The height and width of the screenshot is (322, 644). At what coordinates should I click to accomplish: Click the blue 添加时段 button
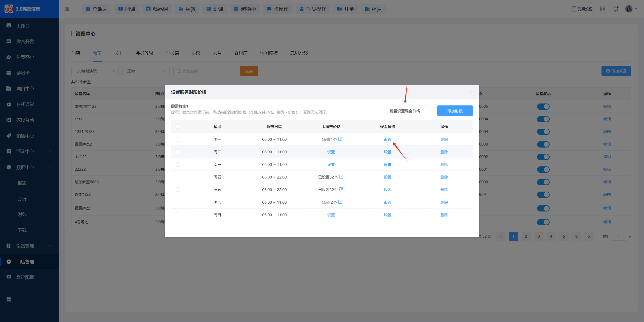point(455,111)
